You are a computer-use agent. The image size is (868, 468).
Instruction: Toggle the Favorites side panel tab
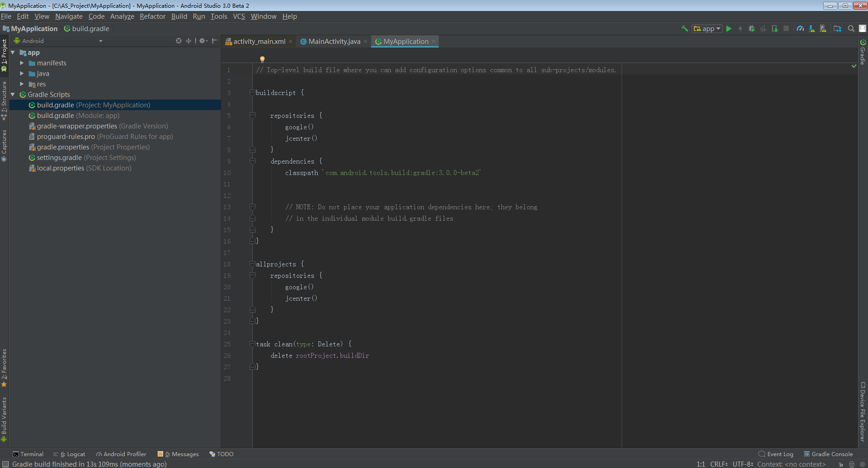4,368
